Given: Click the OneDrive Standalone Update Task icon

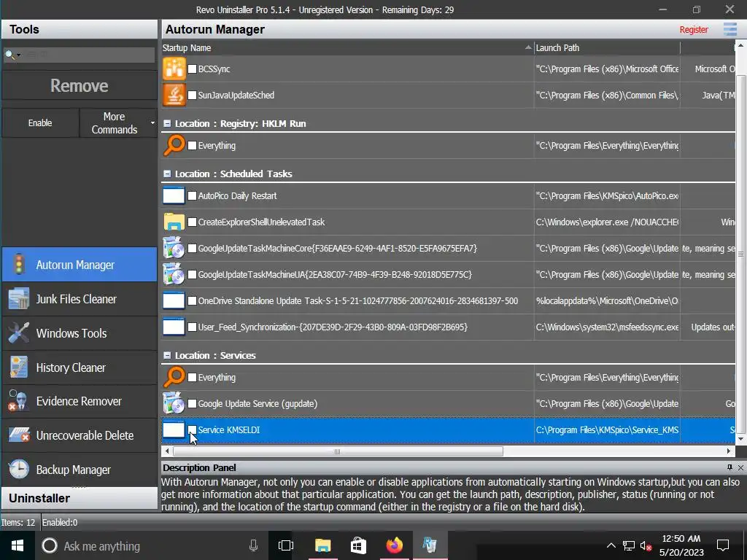Looking at the screenshot, I should [x=174, y=301].
